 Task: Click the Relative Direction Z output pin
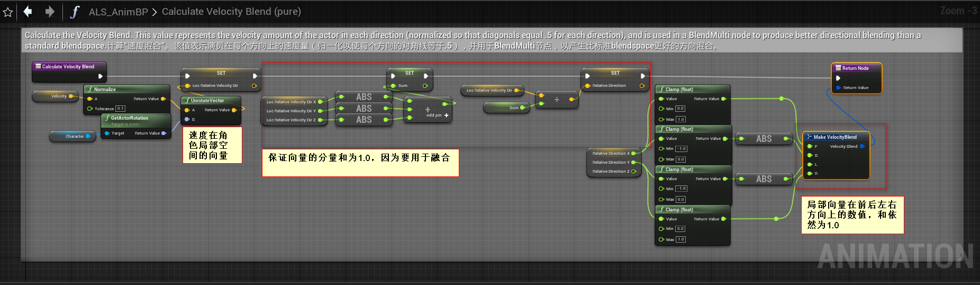pos(633,172)
